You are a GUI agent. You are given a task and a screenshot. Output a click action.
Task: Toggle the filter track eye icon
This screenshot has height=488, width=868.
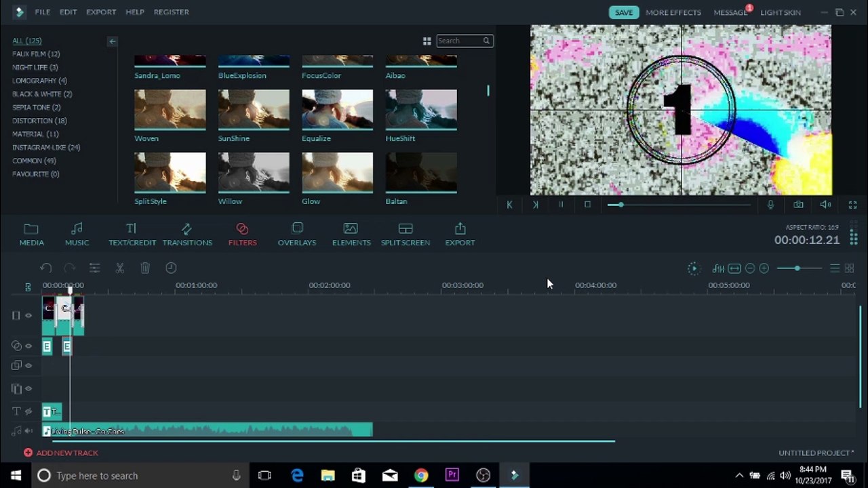[28, 346]
